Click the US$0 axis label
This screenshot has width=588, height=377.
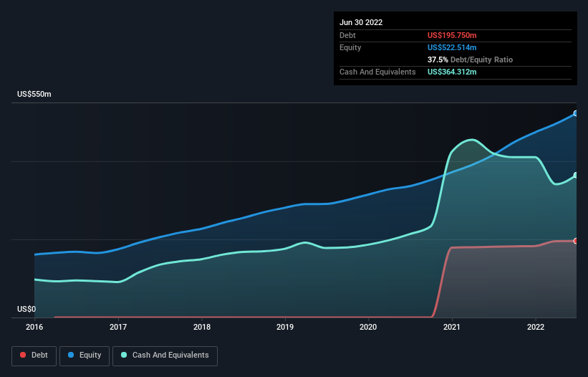tap(26, 309)
